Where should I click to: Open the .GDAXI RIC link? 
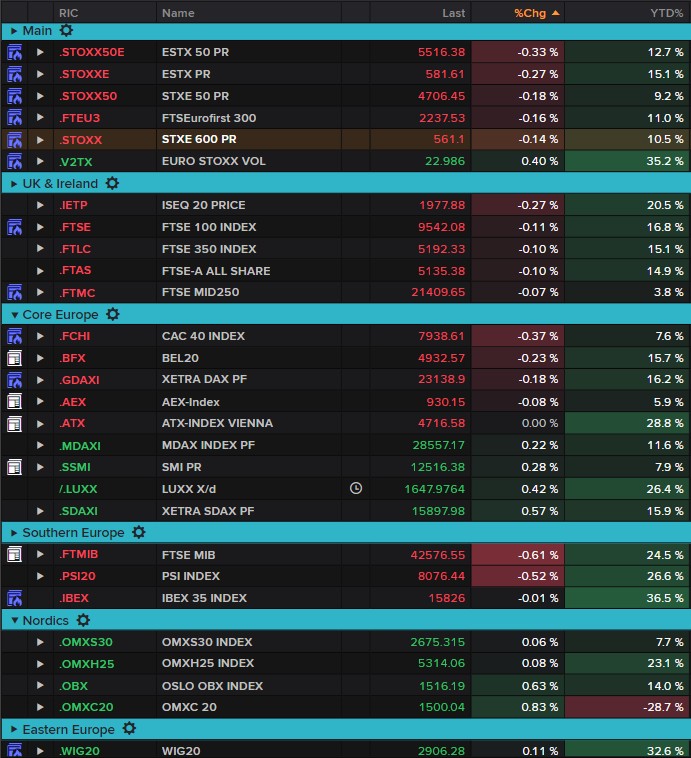(80, 380)
